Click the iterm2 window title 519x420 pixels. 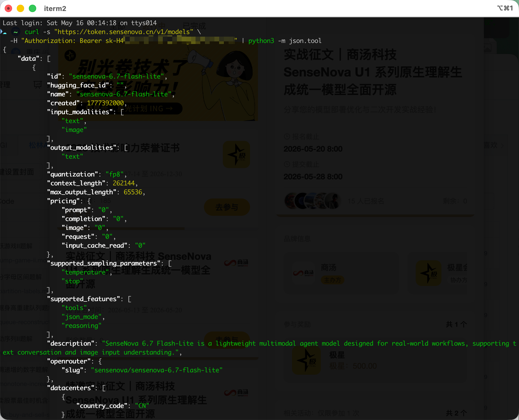55,9
